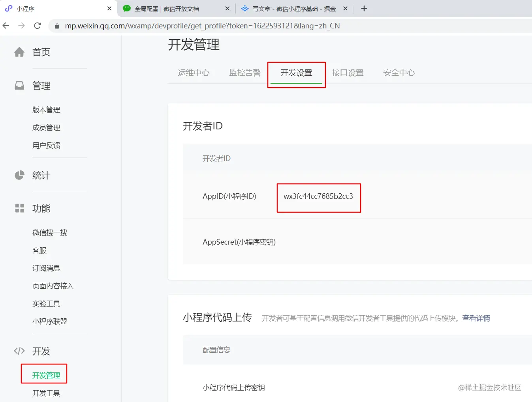
Task: Click the 功能 sidebar section
Action: [x=41, y=208]
